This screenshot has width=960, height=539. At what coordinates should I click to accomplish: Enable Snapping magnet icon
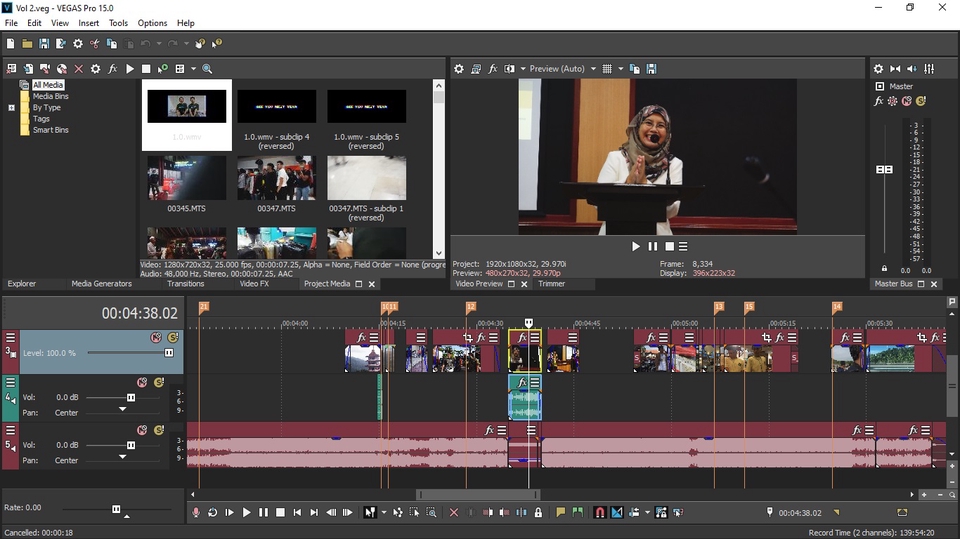click(x=600, y=512)
